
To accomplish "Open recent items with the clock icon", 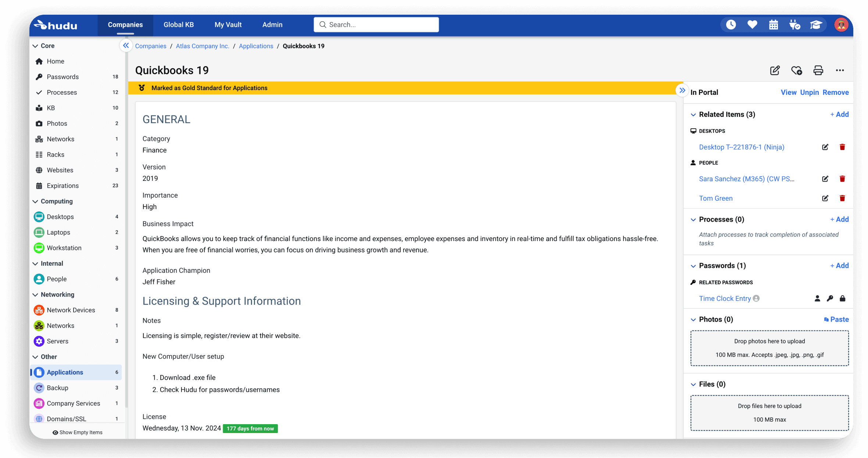I will tap(731, 24).
